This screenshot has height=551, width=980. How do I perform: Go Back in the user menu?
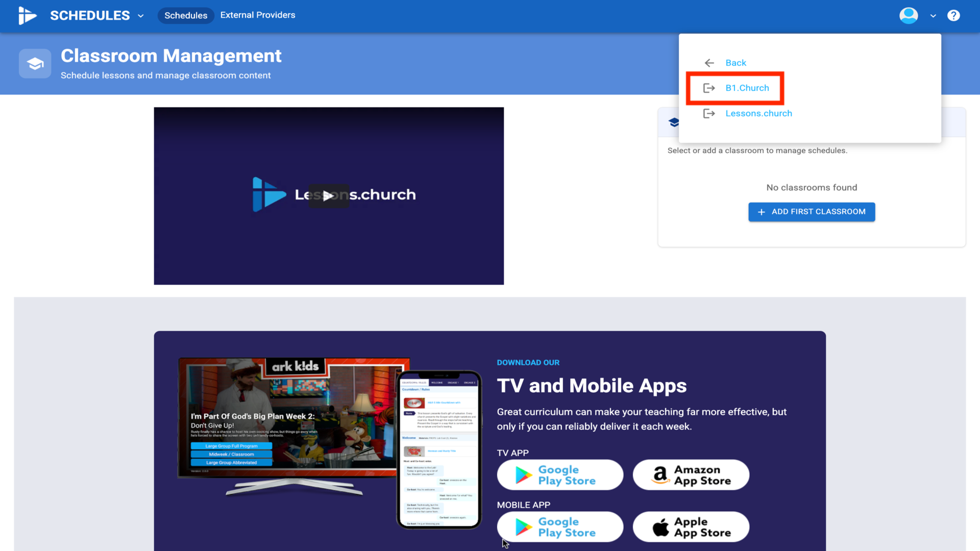pyautogui.click(x=736, y=63)
